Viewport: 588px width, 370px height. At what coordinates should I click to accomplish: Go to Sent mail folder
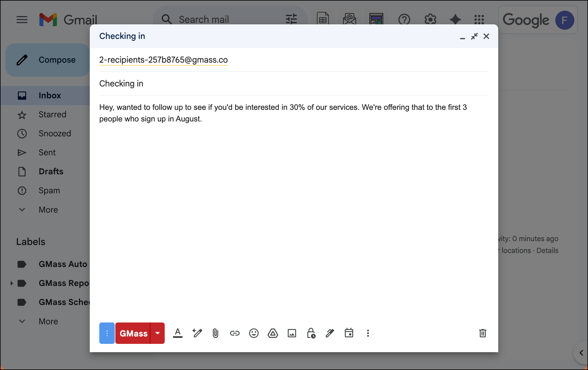pos(47,153)
